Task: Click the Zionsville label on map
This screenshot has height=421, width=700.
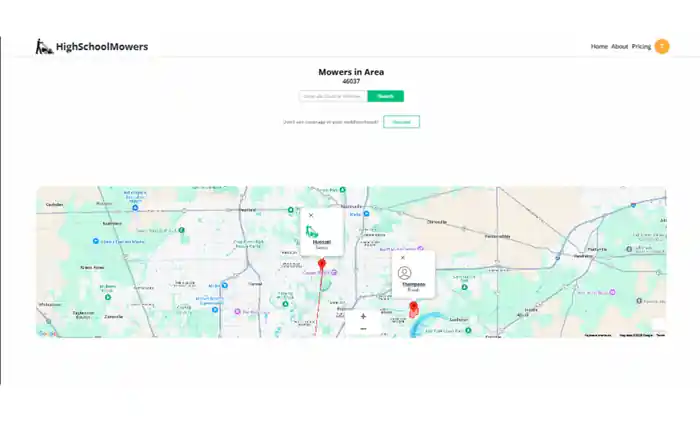Action: pyautogui.click(x=113, y=317)
